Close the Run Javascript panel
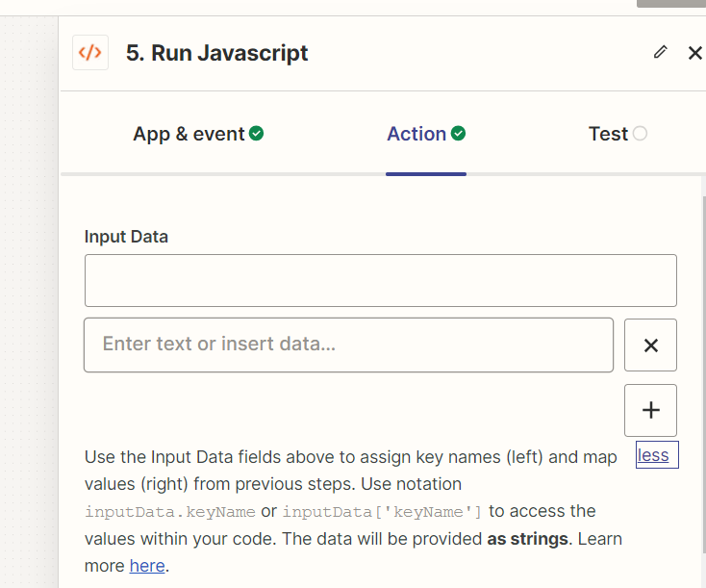The width and height of the screenshot is (706, 588). coord(694,53)
